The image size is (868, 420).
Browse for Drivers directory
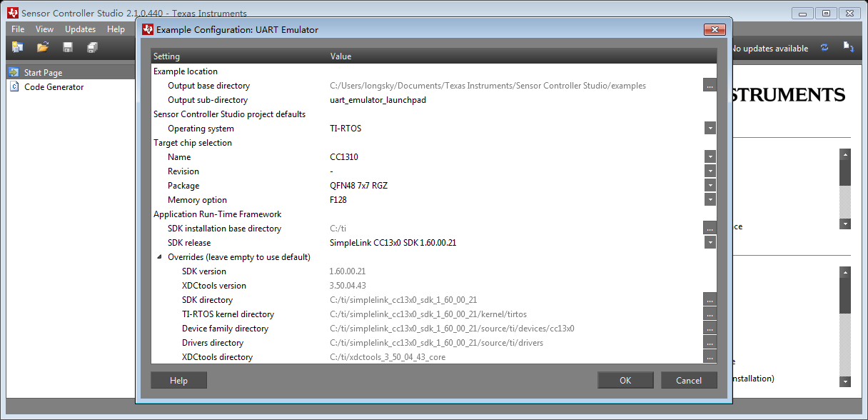tap(710, 342)
